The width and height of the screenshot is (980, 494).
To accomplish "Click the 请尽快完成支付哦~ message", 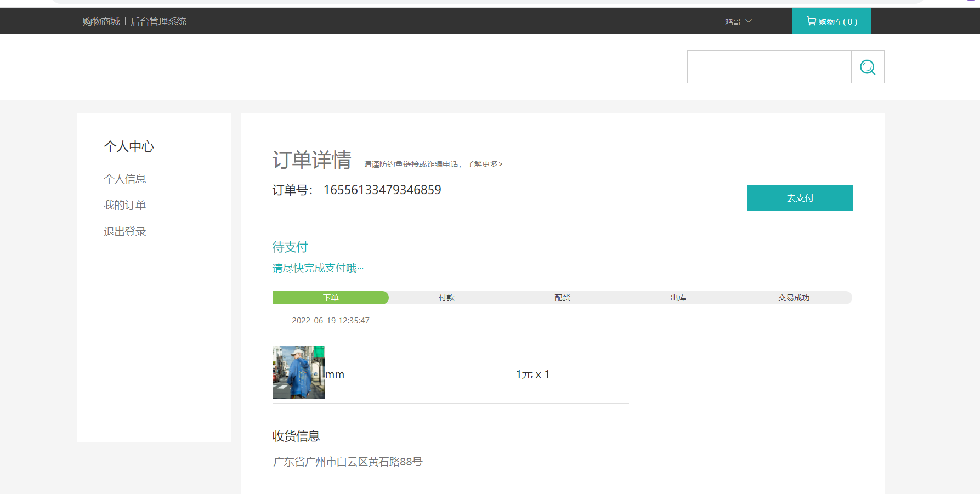I will [x=318, y=268].
